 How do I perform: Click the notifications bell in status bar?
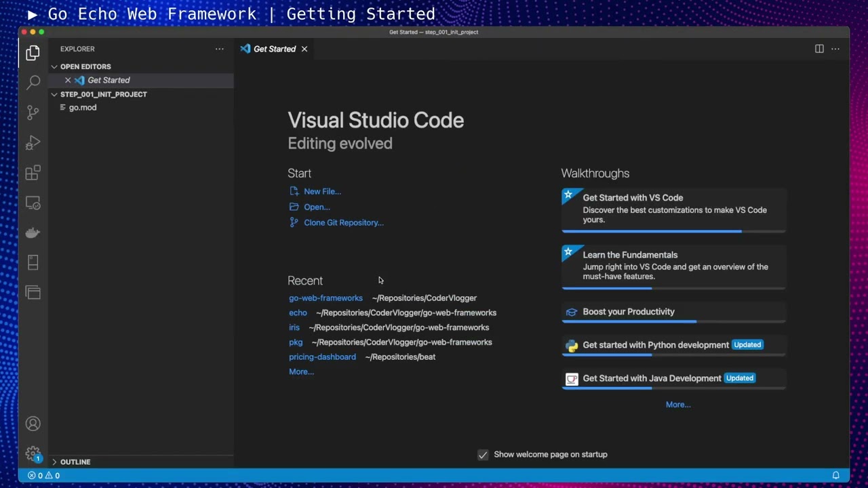tap(835, 475)
